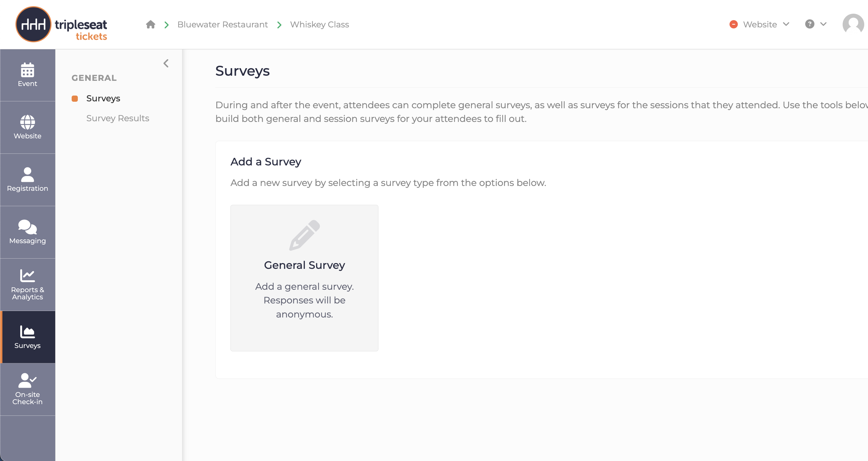
Task: Add a General Survey card
Action: (304, 278)
